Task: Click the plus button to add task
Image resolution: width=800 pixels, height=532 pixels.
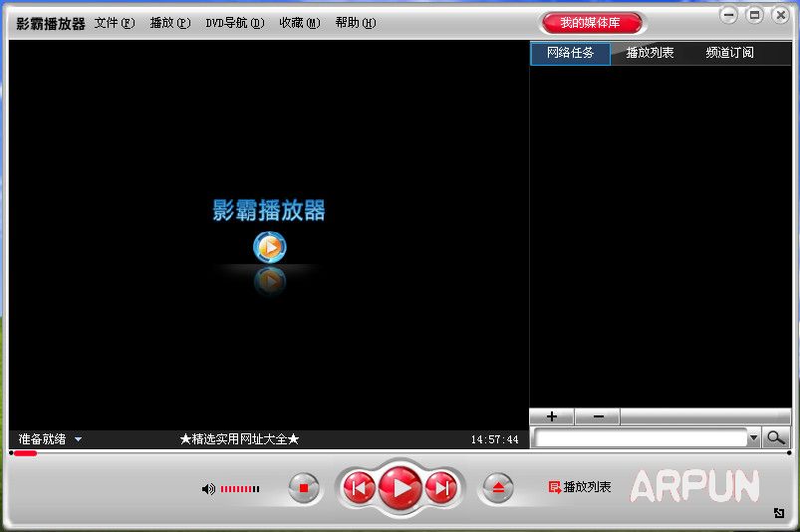Action: (552, 416)
